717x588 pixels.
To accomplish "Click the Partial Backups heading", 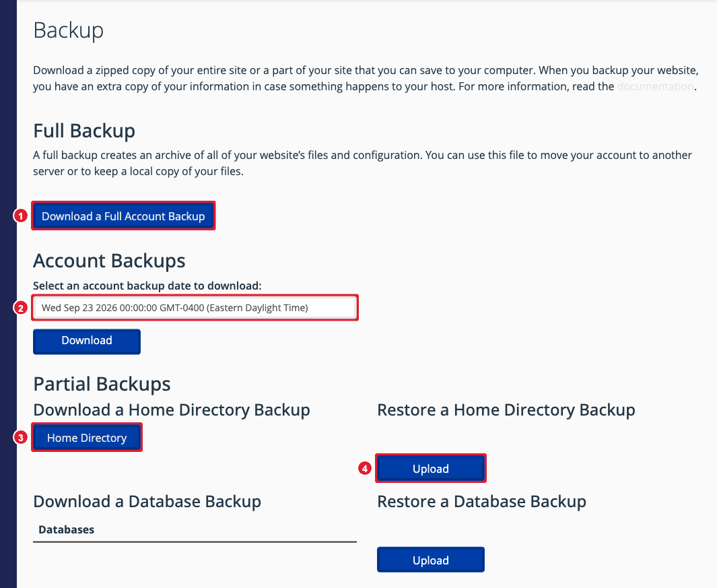I will 102,383.
